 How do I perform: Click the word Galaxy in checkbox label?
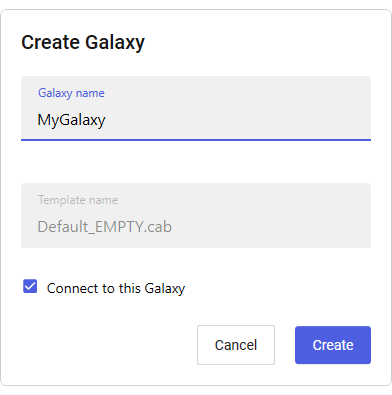(165, 288)
